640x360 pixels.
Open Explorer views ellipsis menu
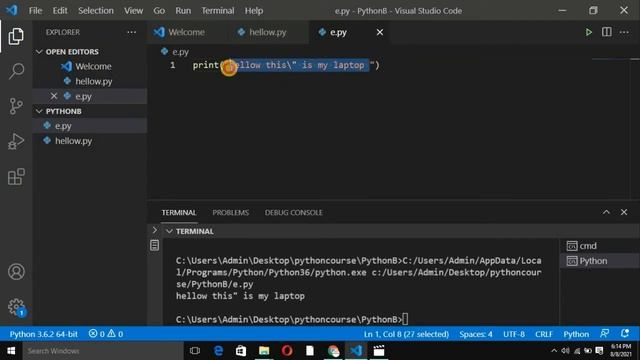pyautogui.click(x=131, y=32)
